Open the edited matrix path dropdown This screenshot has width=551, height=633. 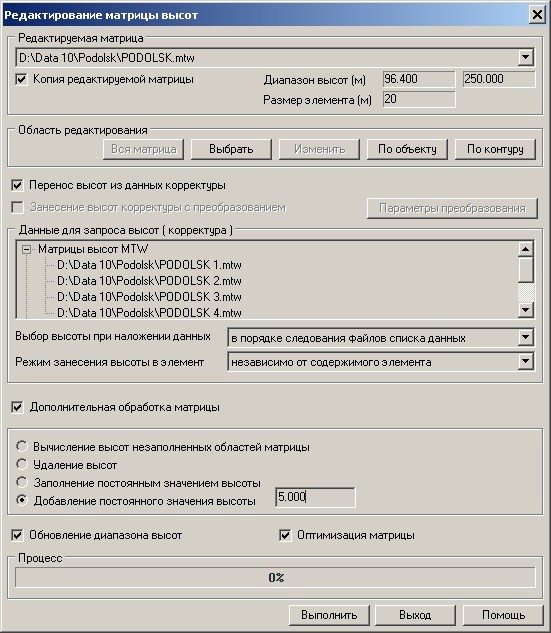(525, 57)
